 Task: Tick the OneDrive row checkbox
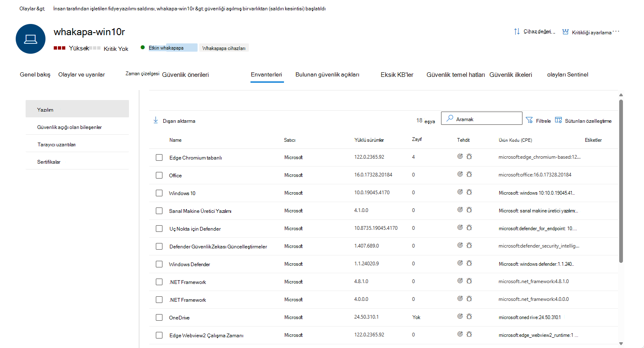[159, 317]
